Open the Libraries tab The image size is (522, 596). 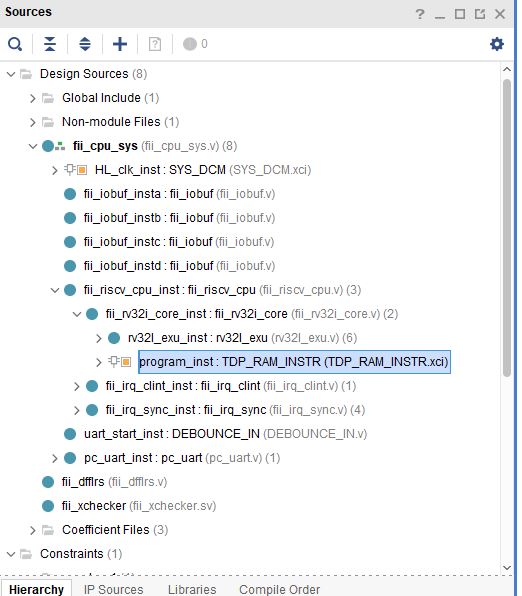192,589
